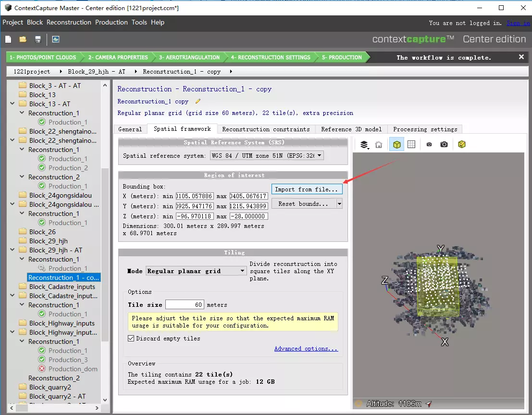Click the project tree scroll-right arrow
This screenshot has height=415, width=532.
(97, 408)
